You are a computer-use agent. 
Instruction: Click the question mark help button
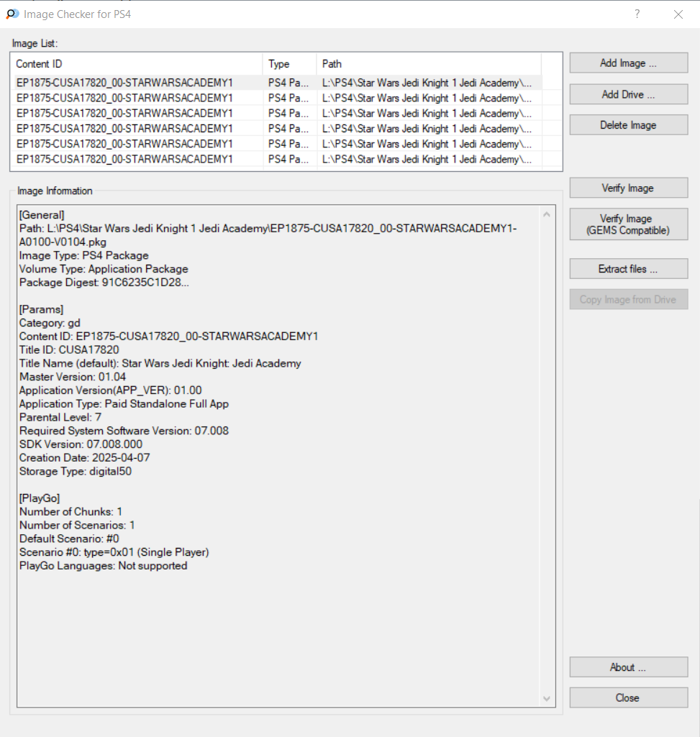coord(637,14)
